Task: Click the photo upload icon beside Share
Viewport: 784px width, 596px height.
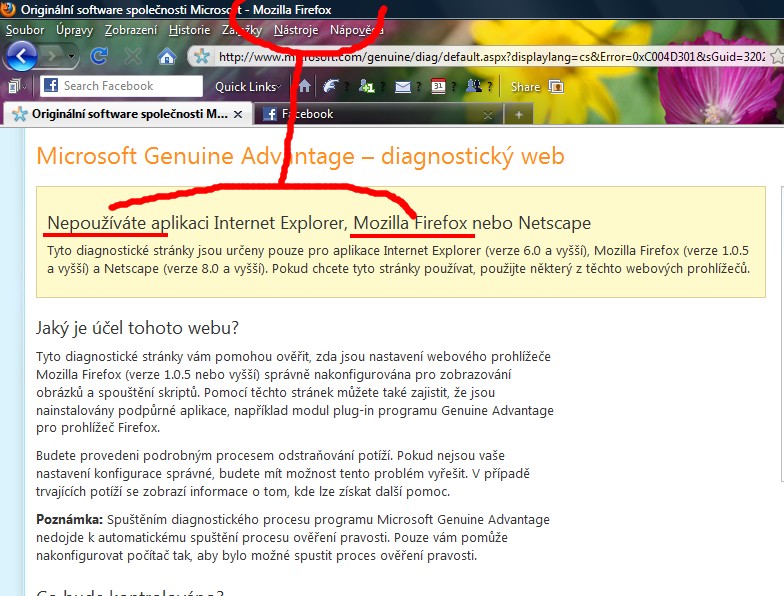Action: pos(556,86)
